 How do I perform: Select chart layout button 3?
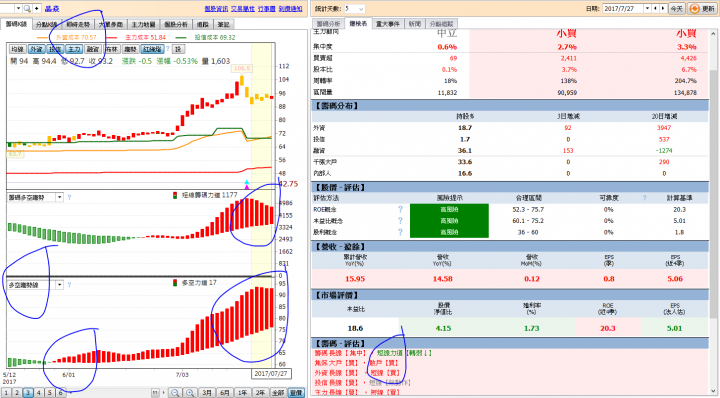28,392
